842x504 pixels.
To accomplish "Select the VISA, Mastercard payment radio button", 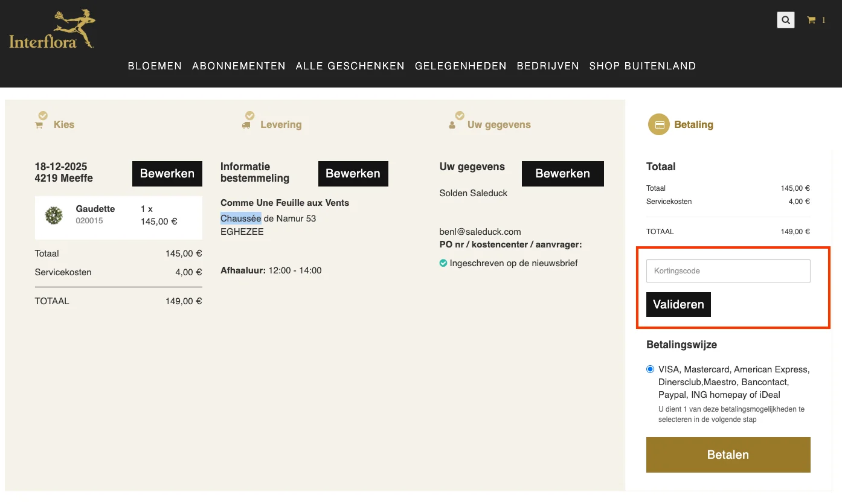I will (x=650, y=369).
